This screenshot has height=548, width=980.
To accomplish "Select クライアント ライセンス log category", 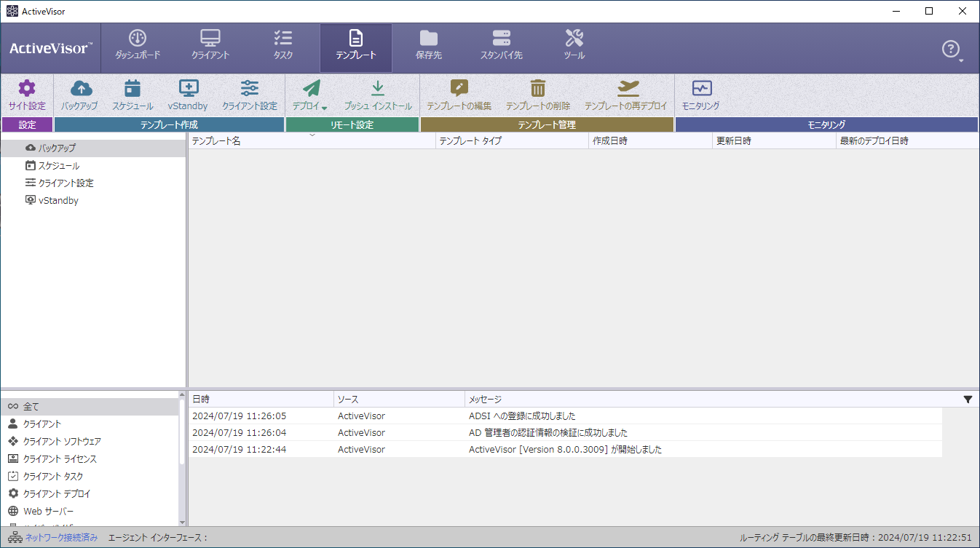I will [x=89, y=458].
